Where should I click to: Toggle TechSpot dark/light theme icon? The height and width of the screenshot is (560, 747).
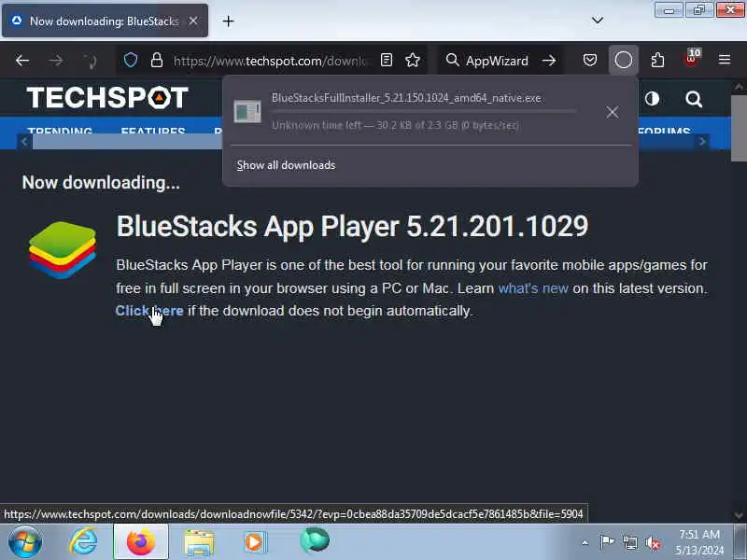[652, 99]
